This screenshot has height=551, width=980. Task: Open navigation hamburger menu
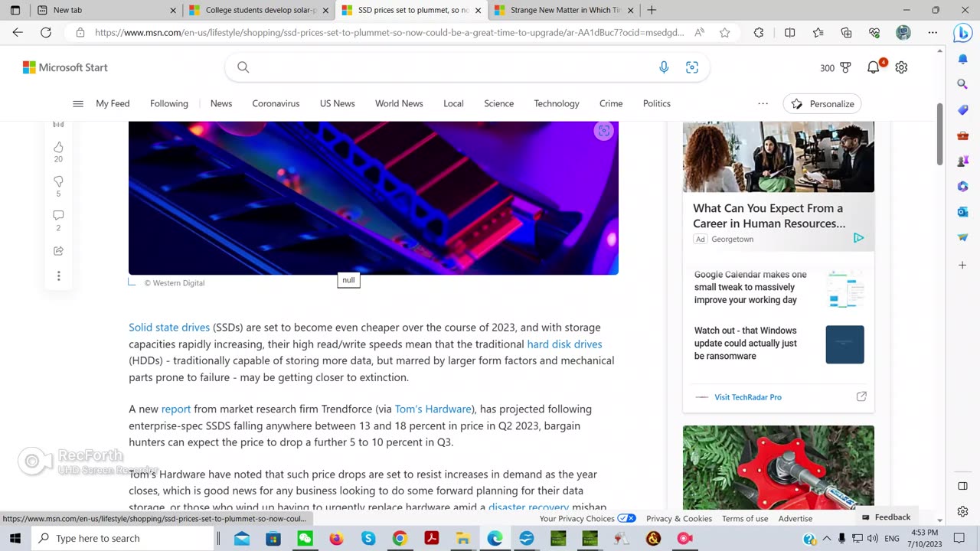point(77,104)
